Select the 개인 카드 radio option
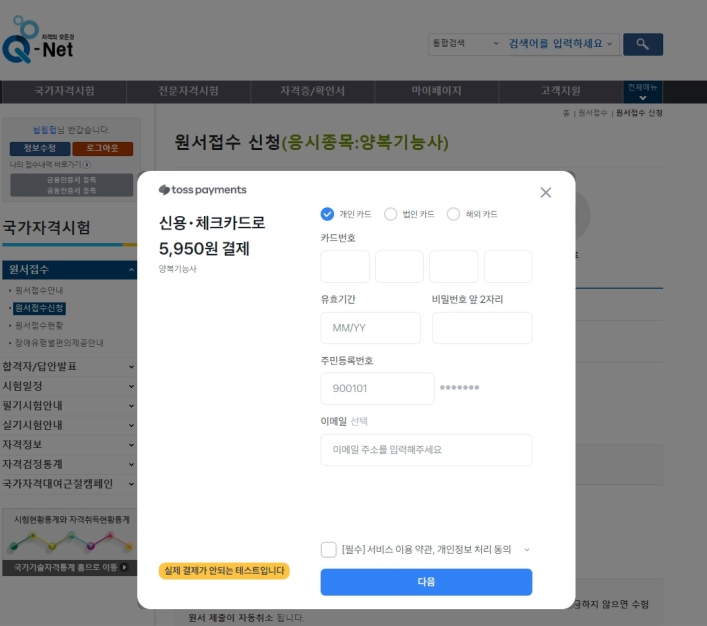This screenshot has width=707, height=626. point(327,214)
